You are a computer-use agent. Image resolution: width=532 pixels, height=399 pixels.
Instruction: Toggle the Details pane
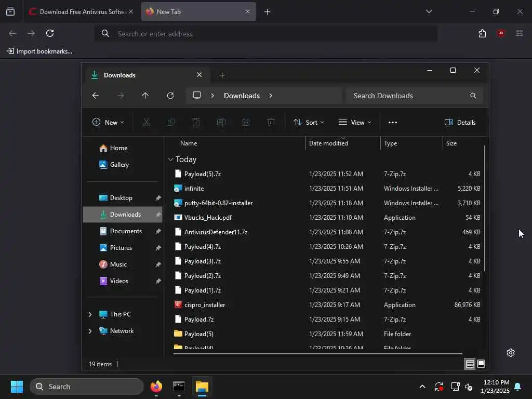click(x=460, y=123)
